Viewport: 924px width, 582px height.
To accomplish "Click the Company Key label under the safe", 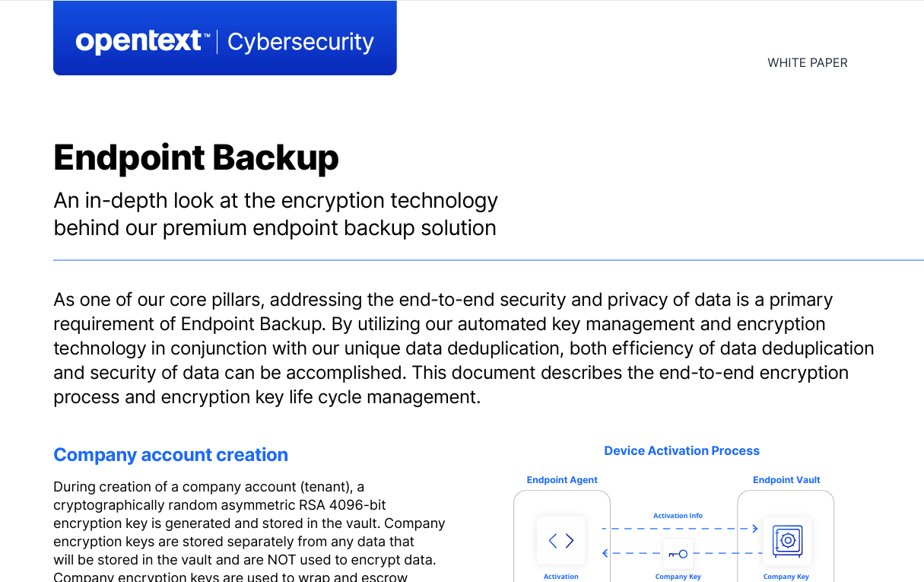I will (x=786, y=577).
